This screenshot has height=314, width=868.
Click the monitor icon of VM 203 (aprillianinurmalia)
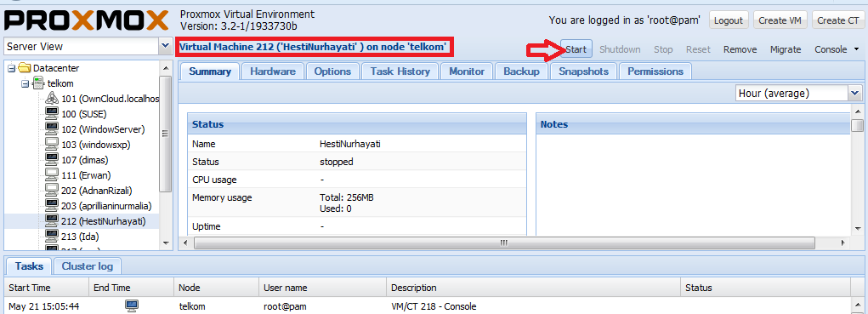(x=52, y=206)
